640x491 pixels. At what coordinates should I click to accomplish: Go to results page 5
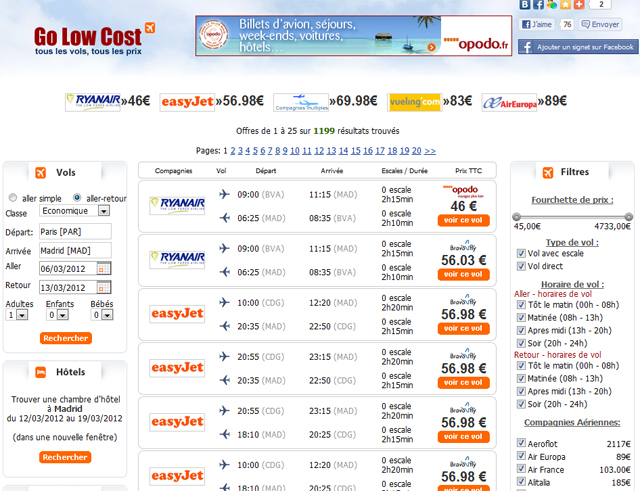coord(255,151)
